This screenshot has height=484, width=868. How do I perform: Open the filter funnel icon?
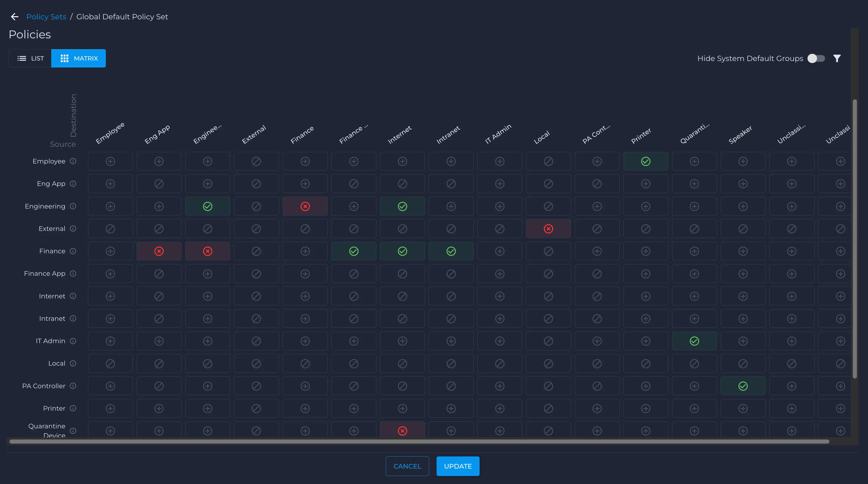pyautogui.click(x=837, y=58)
